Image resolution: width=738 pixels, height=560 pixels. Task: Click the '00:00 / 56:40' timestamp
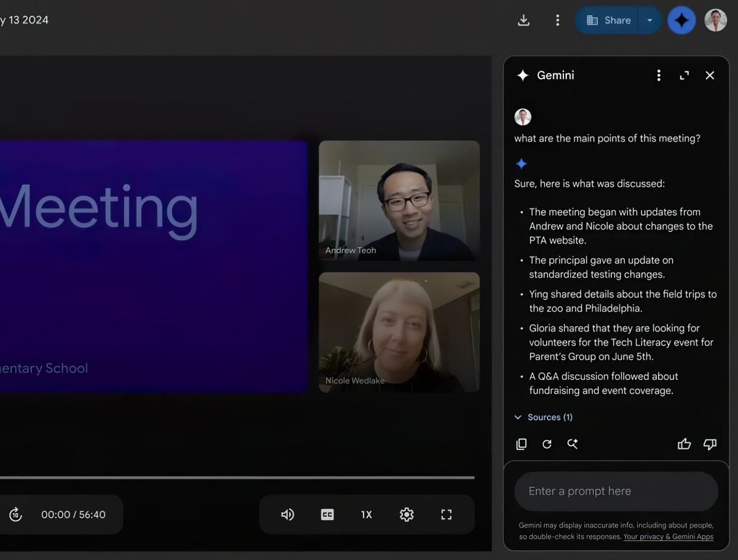click(73, 515)
